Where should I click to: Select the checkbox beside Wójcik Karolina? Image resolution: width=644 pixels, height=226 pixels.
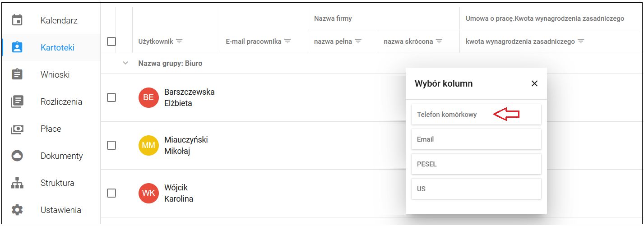[x=111, y=193]
